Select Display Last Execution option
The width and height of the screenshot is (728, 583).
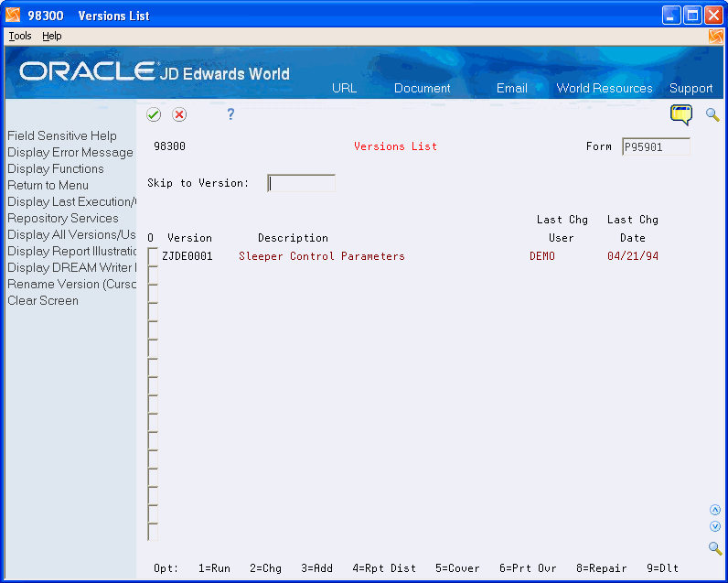coord(71,201)
